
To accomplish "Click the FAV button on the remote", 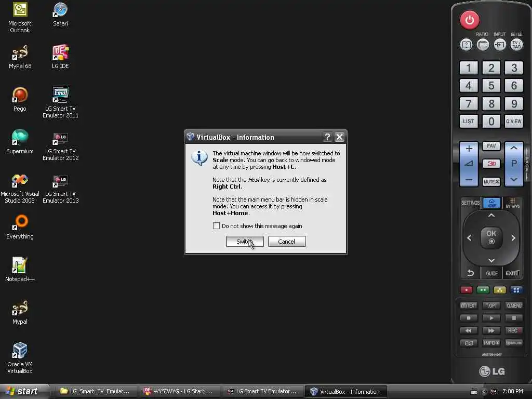I will [x=491, y=146].
